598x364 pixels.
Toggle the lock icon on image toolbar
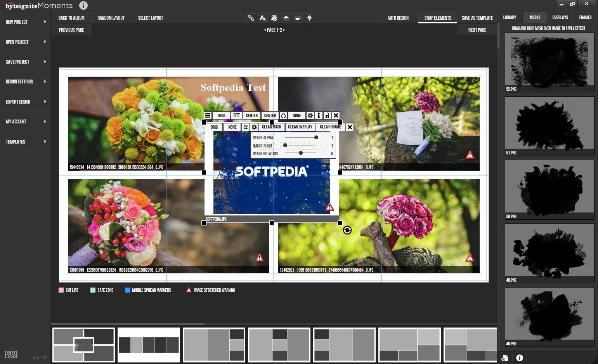point(327,116)
